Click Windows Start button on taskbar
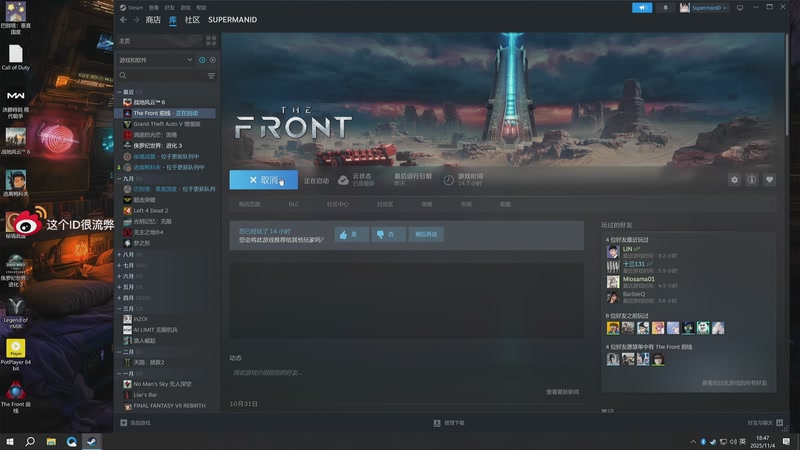Image resolution: width=800 pixels, height=450 pixels. click(10, 441)
